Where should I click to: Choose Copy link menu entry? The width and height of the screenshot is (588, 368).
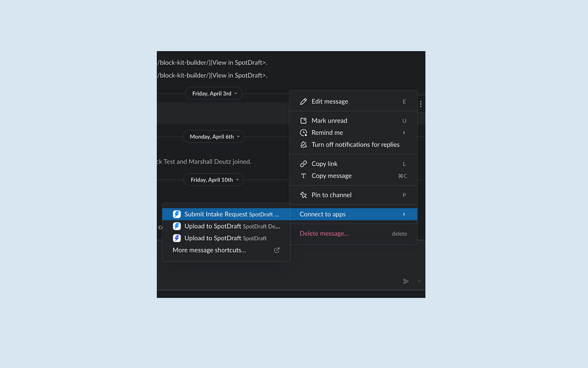[353, 164]
